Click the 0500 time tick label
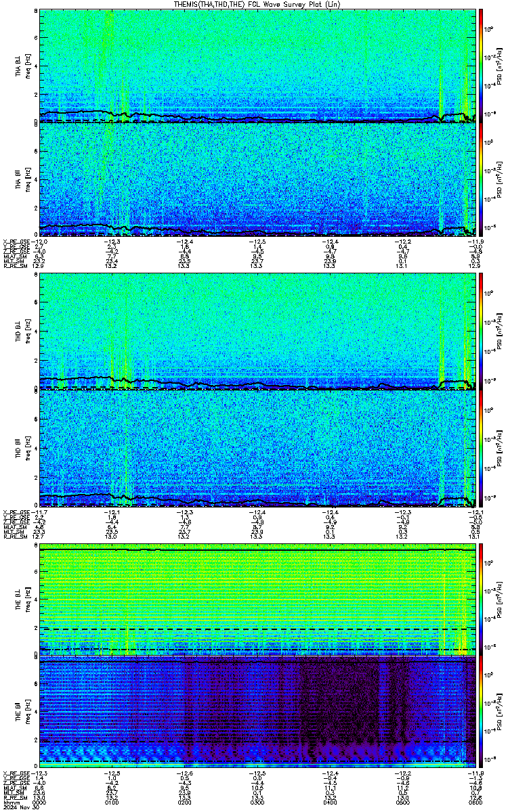Viewport: 508px width, 812px height. tap(402, 803)
